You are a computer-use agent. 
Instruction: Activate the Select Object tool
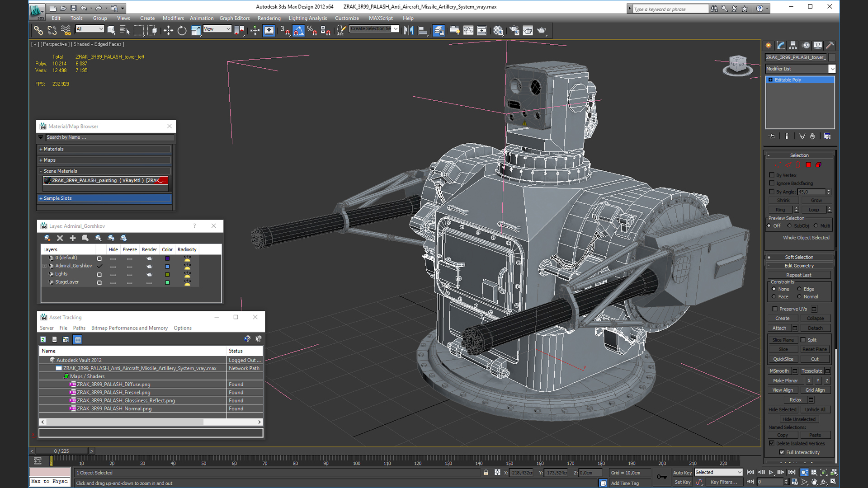[111, 30]
